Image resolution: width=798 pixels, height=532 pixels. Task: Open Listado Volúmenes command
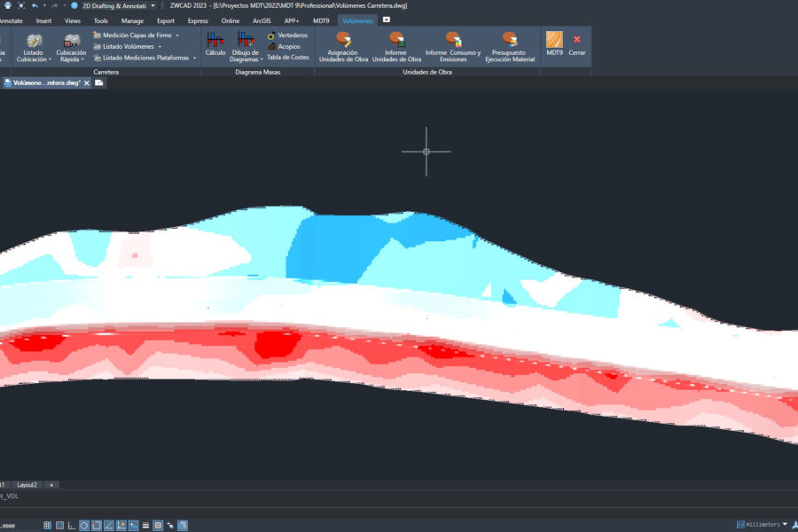(123, 46)
